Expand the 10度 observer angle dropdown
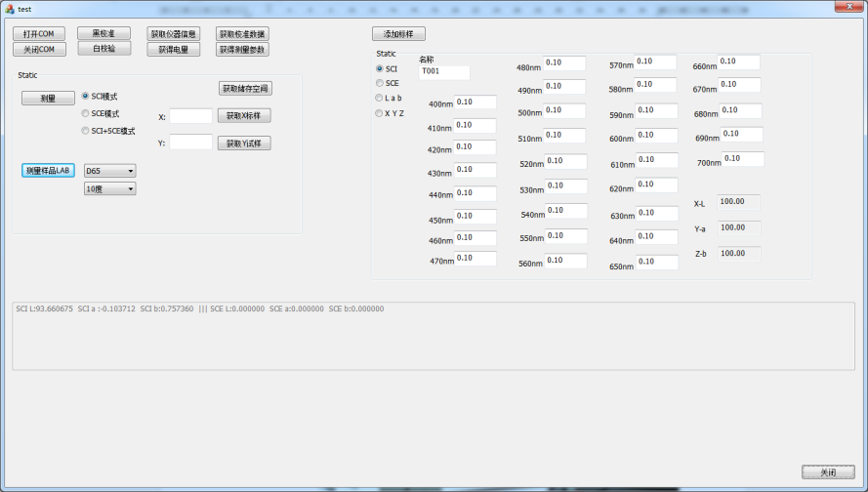This screenshot has width=868, height=492. click(x=109, y=188)
